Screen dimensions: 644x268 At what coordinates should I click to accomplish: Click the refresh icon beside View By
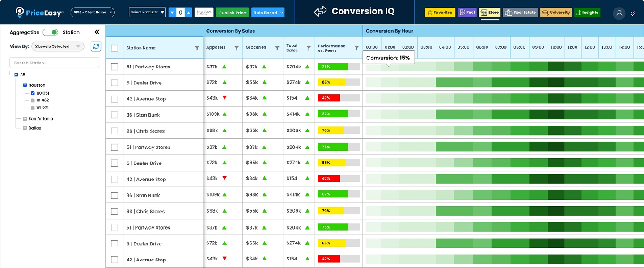[x=96, y=46]
